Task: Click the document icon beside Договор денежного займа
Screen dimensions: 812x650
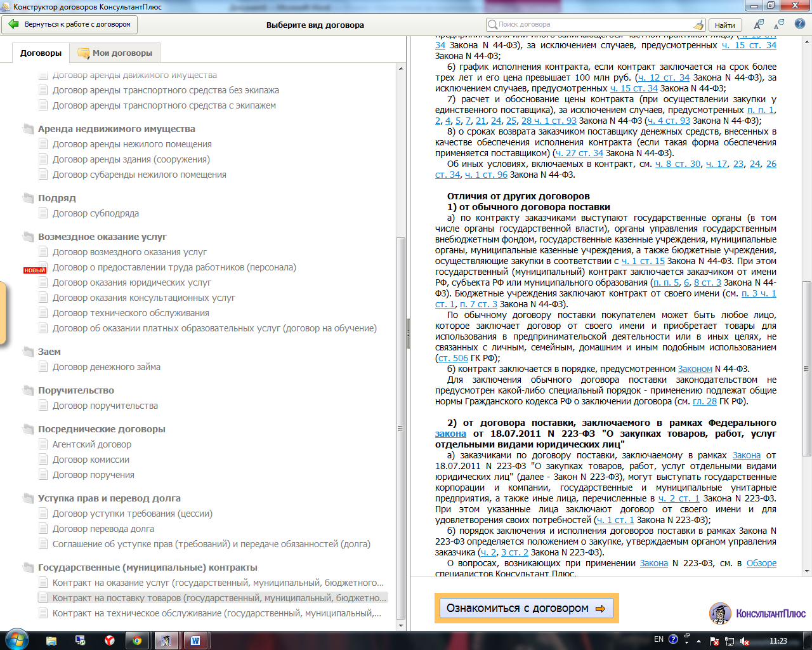Action: [43, 366]
